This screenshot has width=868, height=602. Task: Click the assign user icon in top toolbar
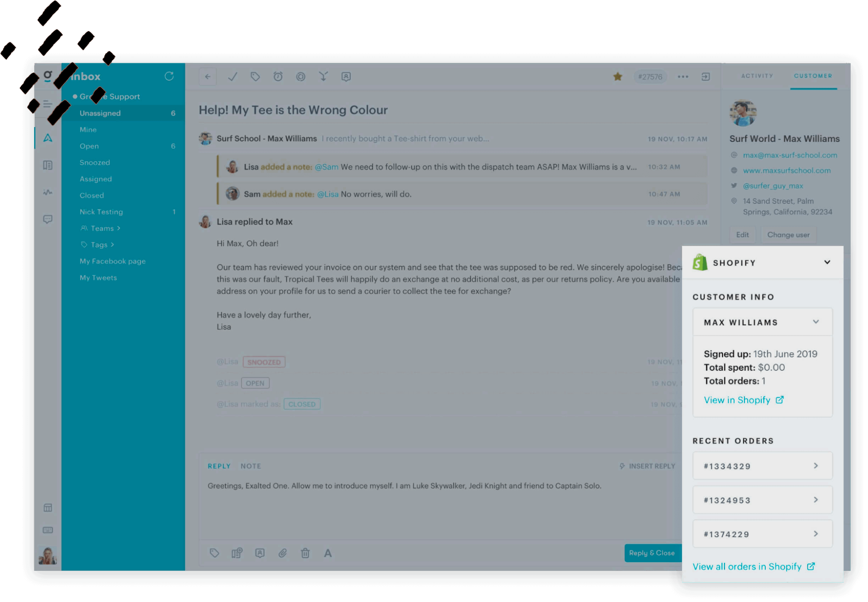[x=346, y=77]
